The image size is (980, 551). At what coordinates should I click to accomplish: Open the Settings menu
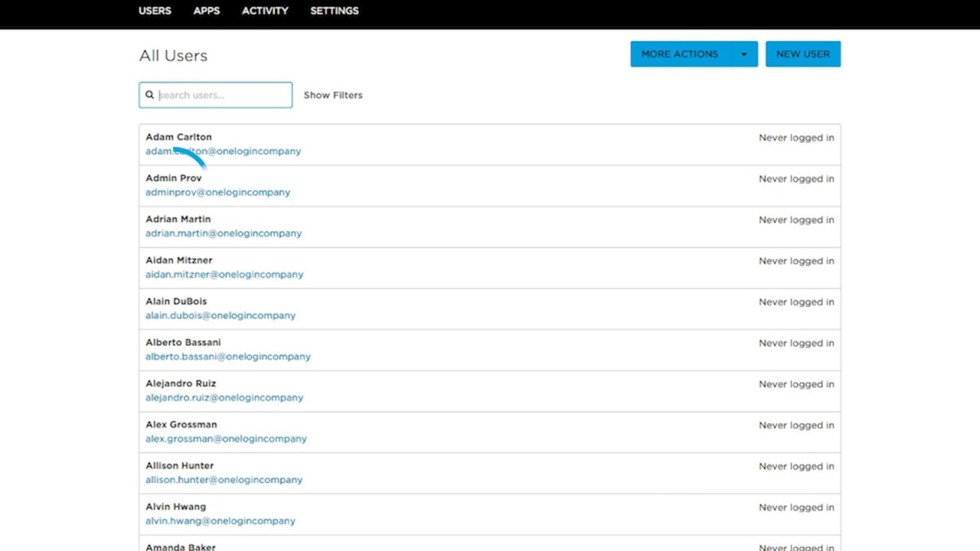point(334,11)
